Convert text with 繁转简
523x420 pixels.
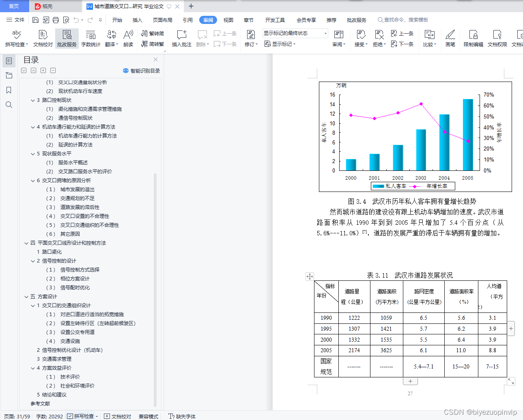coord(153,34)
